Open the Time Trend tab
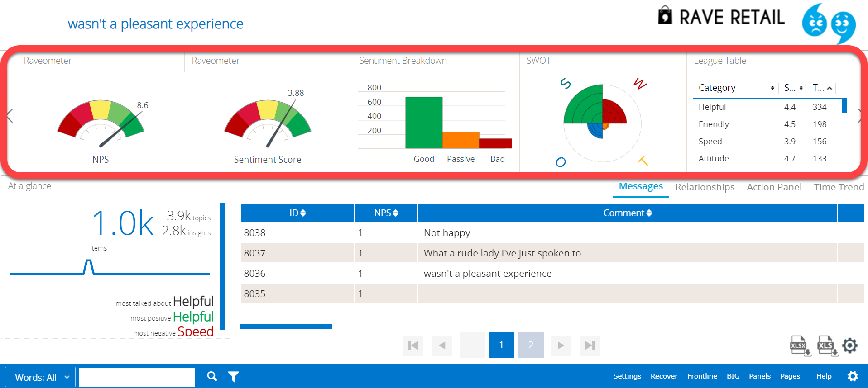The height and width of the screenshot is (388, 868). [839, 187]
